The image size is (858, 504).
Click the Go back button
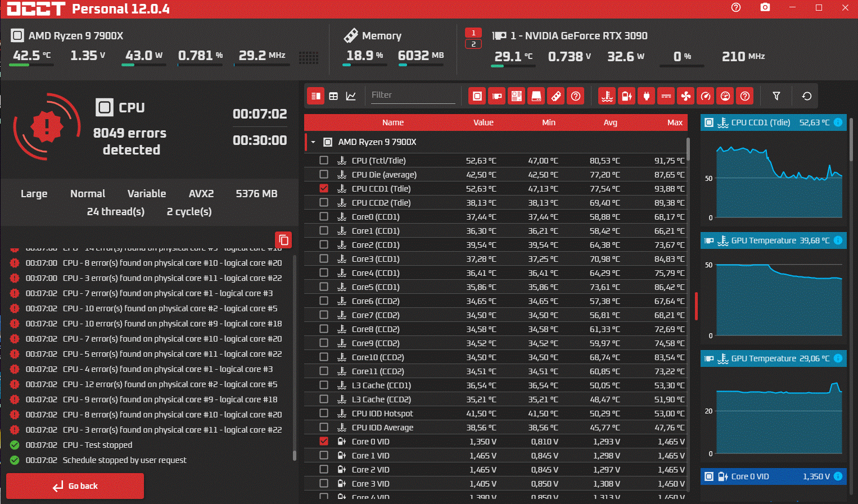point(75,486)
